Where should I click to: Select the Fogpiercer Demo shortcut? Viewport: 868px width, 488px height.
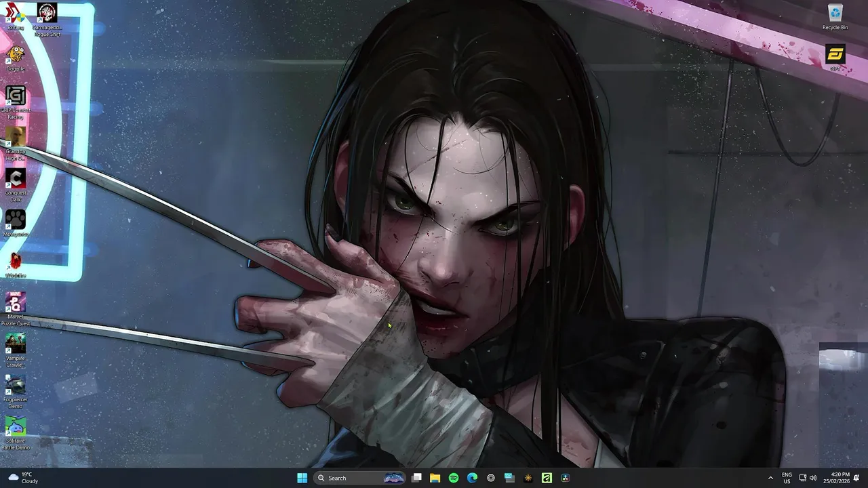coord(16,392)
